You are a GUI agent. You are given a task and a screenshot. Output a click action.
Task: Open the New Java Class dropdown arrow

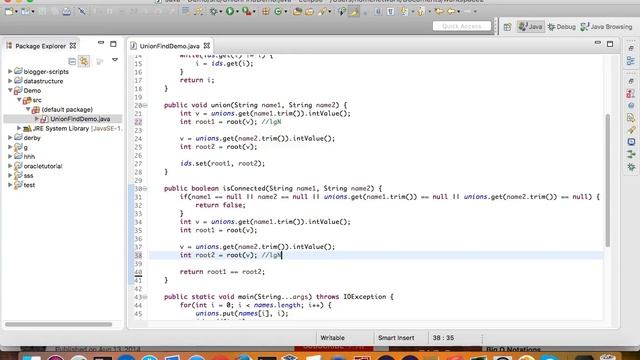(286, 12)
